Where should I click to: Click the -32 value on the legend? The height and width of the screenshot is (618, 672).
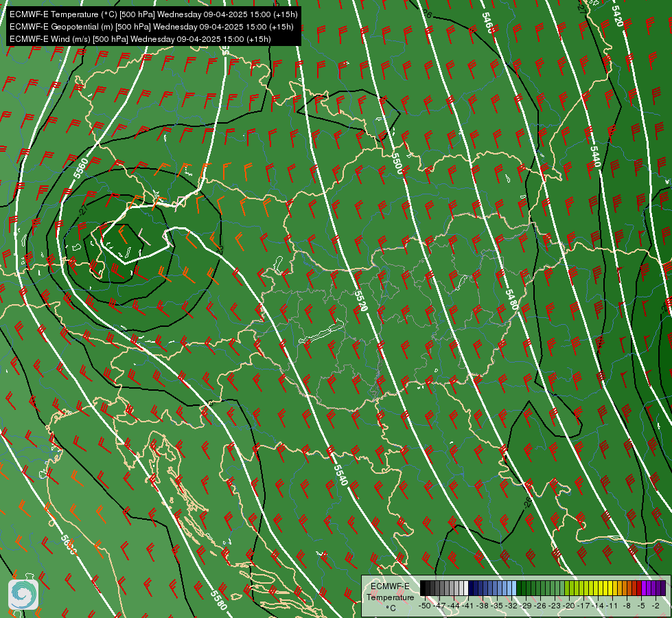(513, 606)
